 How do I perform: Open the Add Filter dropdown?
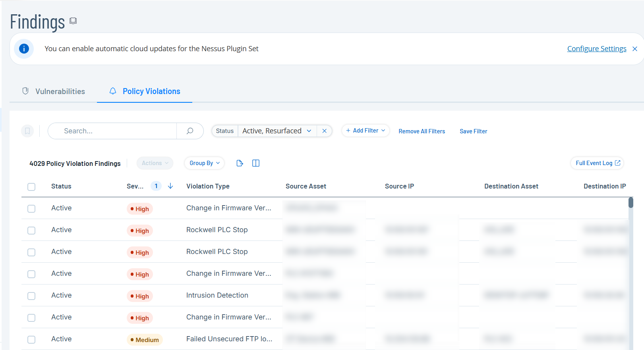366,131
